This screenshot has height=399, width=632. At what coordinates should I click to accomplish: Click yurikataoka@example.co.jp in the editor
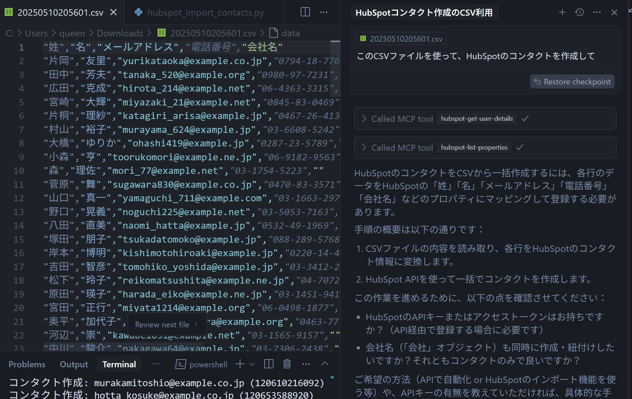pos(194,61)
